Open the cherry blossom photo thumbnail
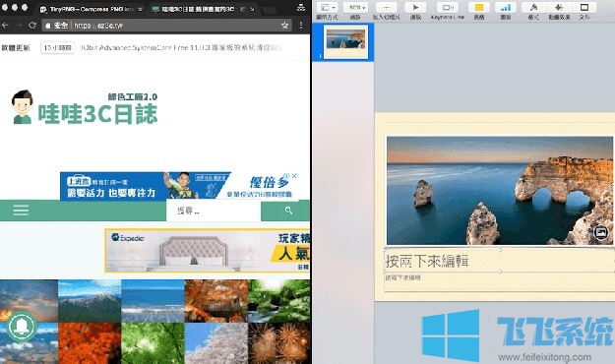Viewport: 615px width, 364px height. 216,343
